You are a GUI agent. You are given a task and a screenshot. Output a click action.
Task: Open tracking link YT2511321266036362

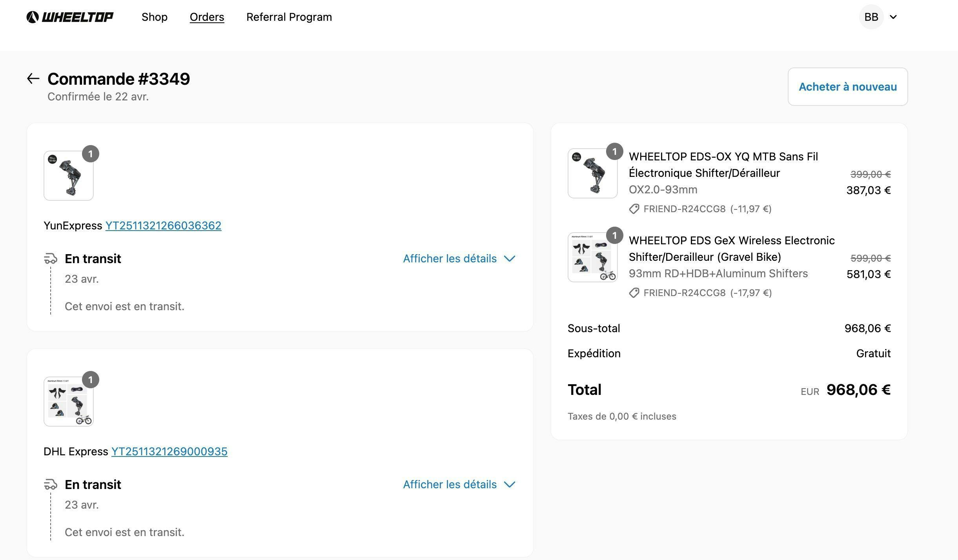point(163,226)
